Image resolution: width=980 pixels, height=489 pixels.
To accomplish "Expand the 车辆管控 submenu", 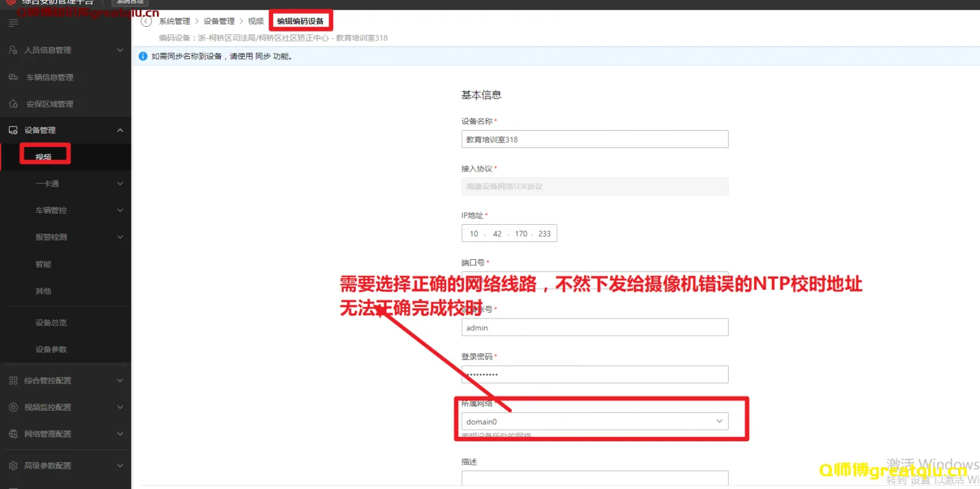I will (120, 210).
